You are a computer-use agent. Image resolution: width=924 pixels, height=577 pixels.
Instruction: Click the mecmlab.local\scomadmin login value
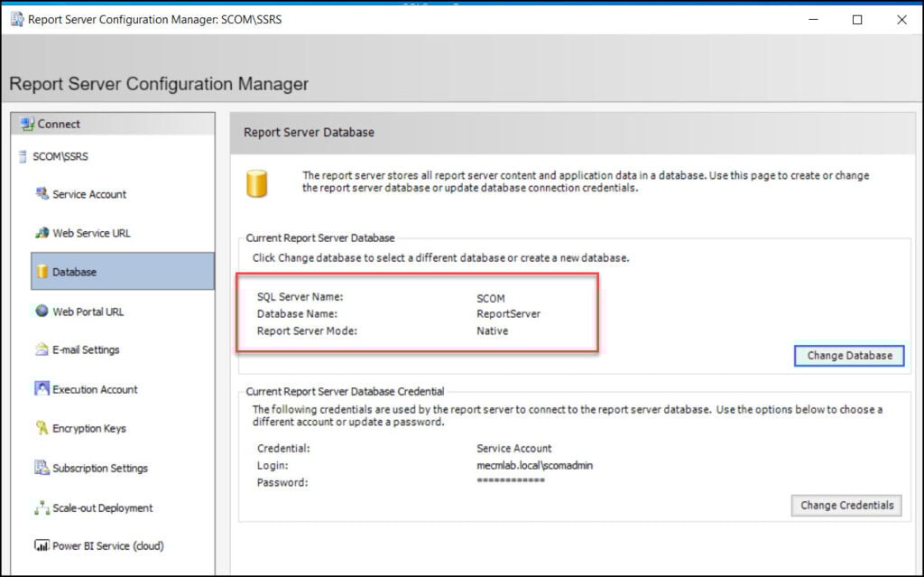pyautogui.click(x=534, y=466)
